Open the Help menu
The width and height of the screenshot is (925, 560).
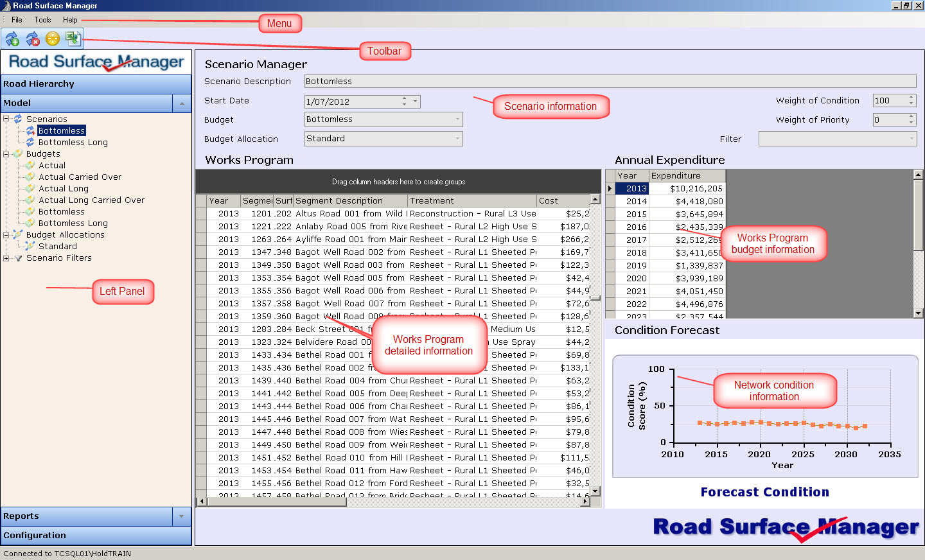[x=70, y=20]
